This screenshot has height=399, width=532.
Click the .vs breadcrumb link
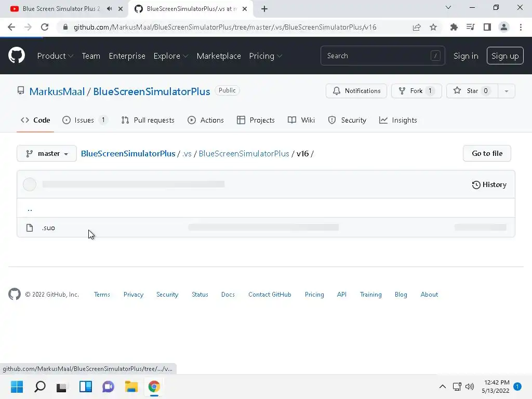[187, 154]
